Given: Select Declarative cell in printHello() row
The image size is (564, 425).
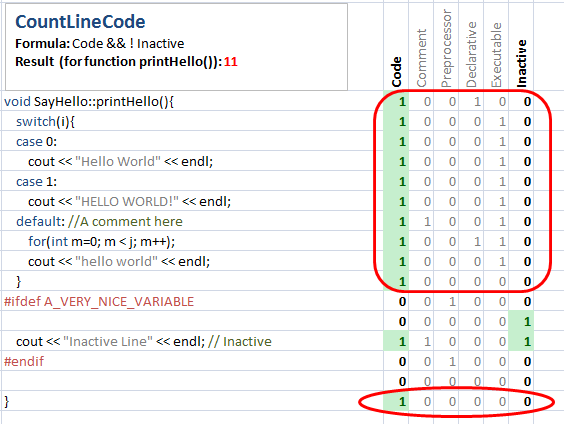Looking at the screenshot, I should [471, 102].
